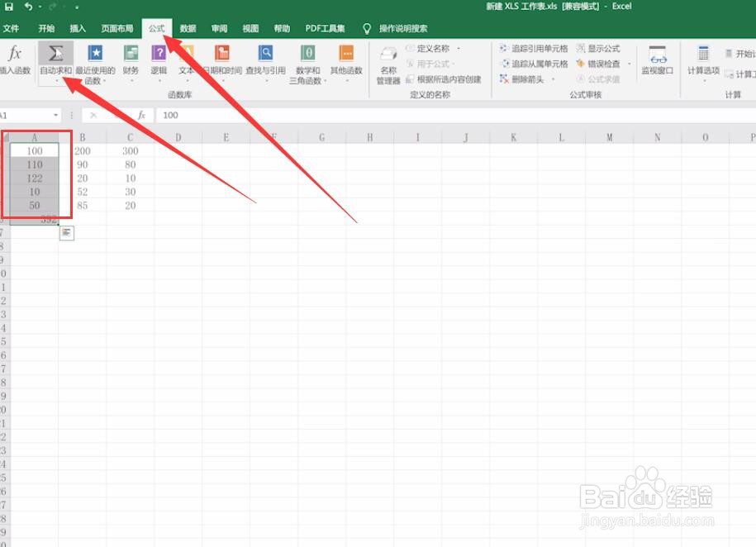Viewport: 756px width, 547px height.
Task: Switch to the Data (数据) ribbon tab
Action: (x=188, y=27)
